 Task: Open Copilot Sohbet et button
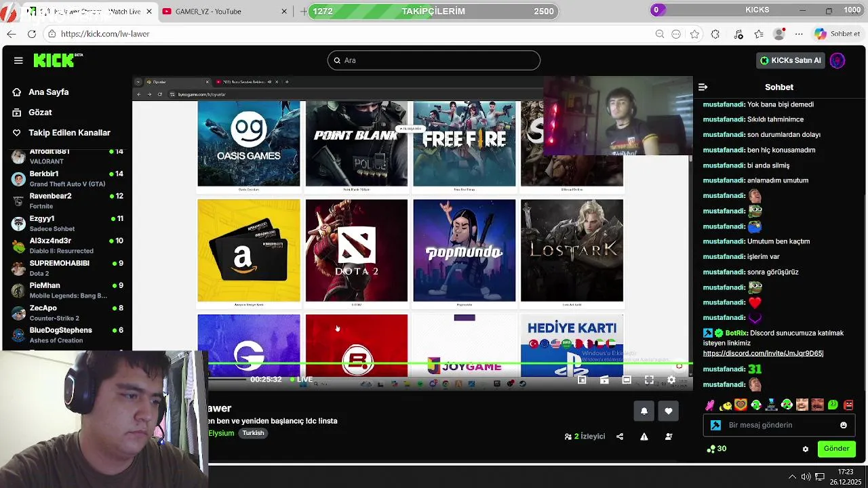click(x=837, y=34)
